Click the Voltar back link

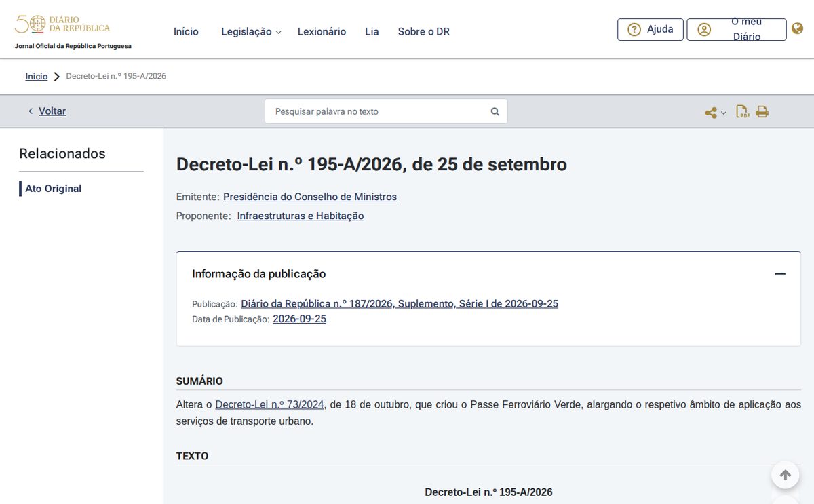(52, 111)
